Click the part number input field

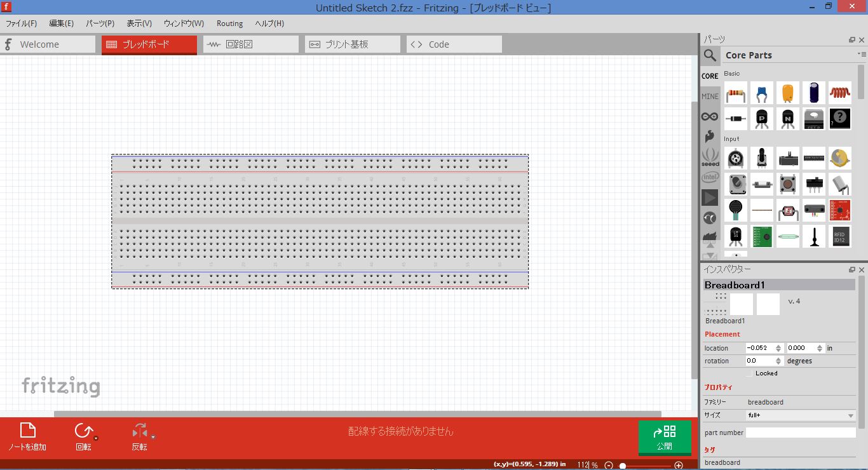tap(801, 433)
